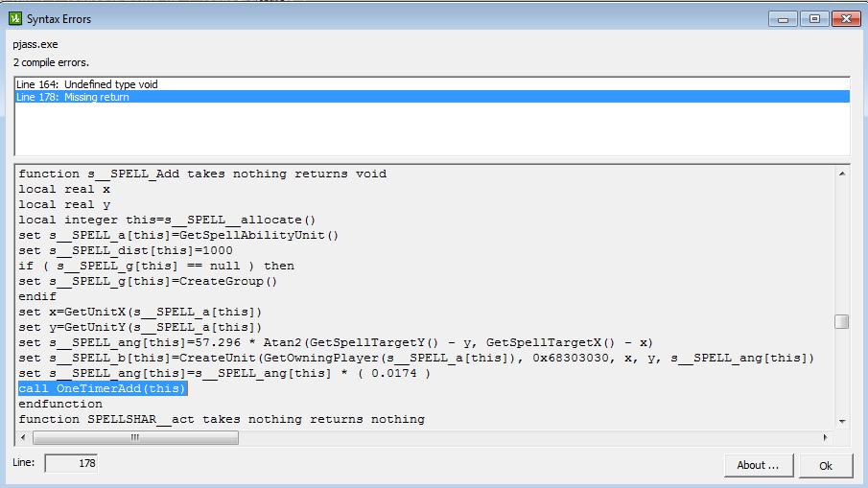Close the Syntax Errors window
868x488 pixels.
[845, 19]
